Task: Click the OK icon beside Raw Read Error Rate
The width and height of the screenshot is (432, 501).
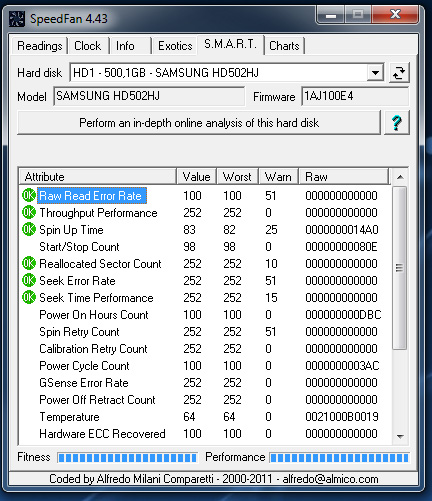Action: tap(29, 195)
